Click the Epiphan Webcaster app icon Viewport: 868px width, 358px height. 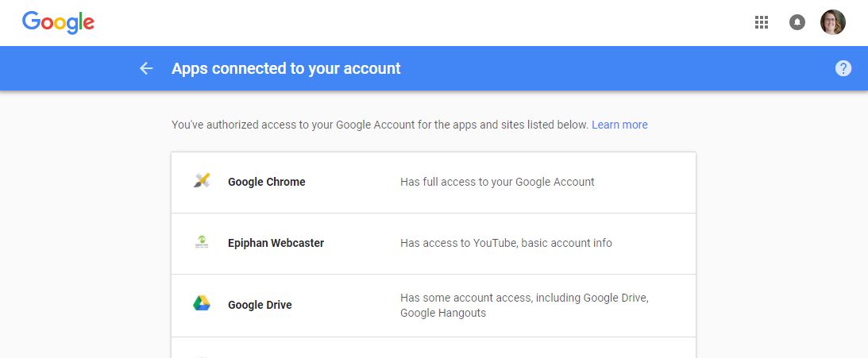tap(202, 242)
